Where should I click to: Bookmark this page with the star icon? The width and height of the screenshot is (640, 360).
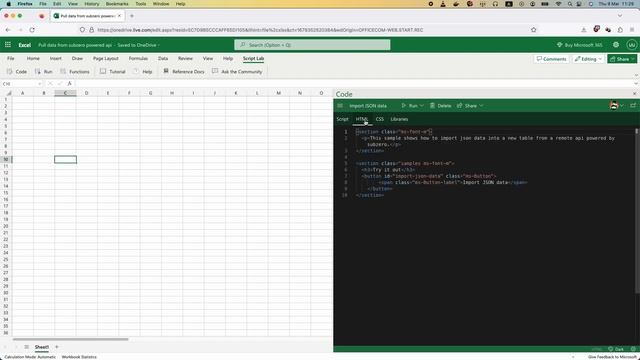click(533, 30)
